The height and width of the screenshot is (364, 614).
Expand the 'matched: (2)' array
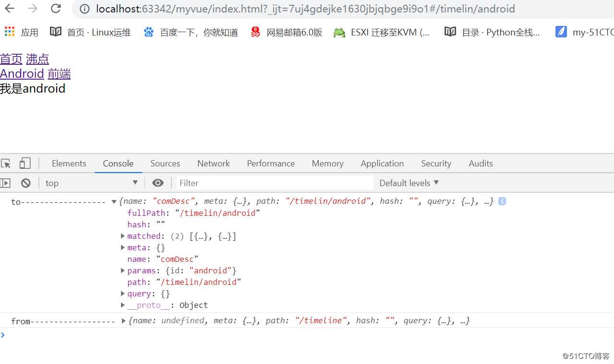click(123, 236)
